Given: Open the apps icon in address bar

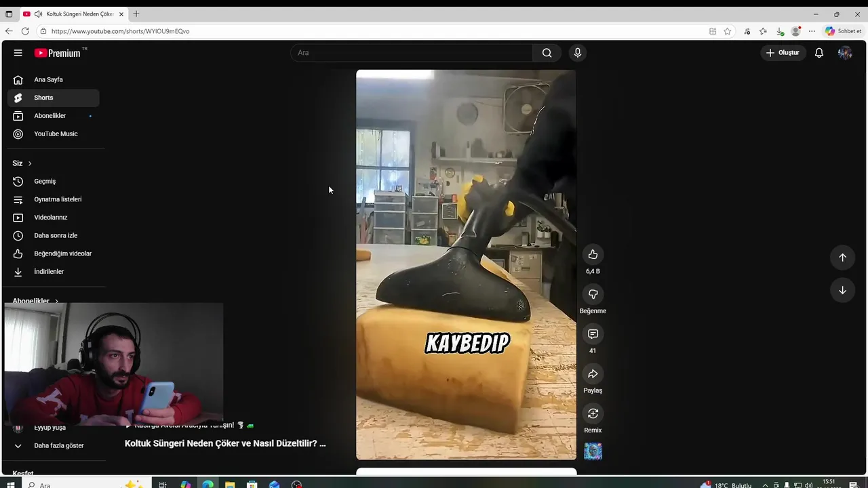Looking at the screenshot, I should click(713, 31).
